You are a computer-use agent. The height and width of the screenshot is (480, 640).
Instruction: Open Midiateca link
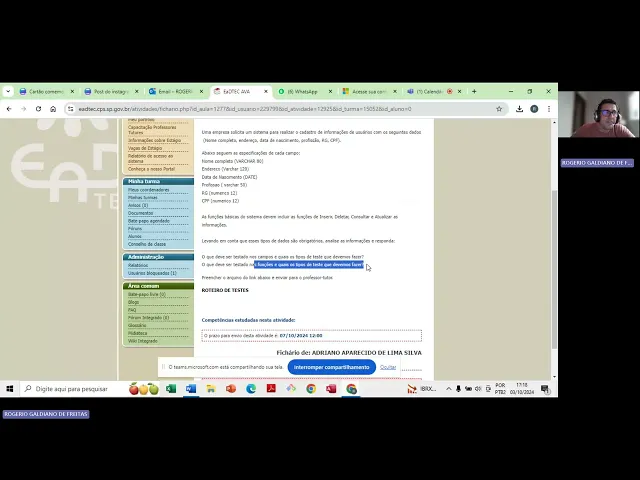tap(138, 333)
